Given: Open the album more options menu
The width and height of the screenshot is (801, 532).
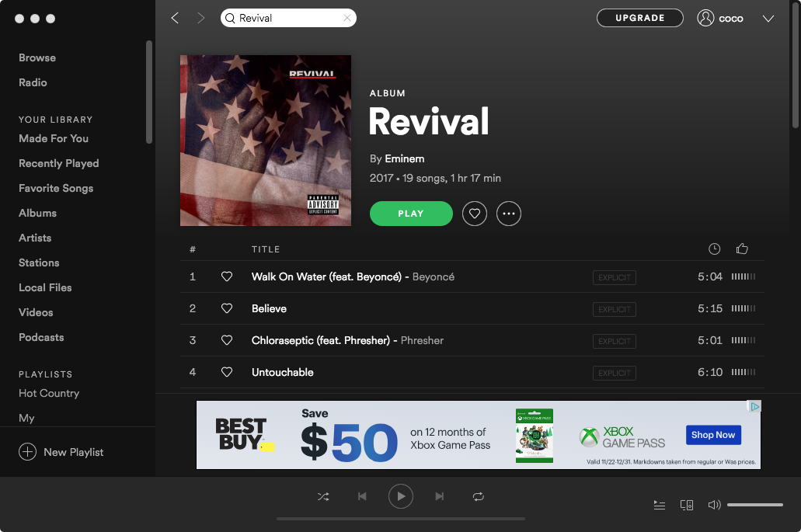Looking at the screenshot, I should [509, 214].
